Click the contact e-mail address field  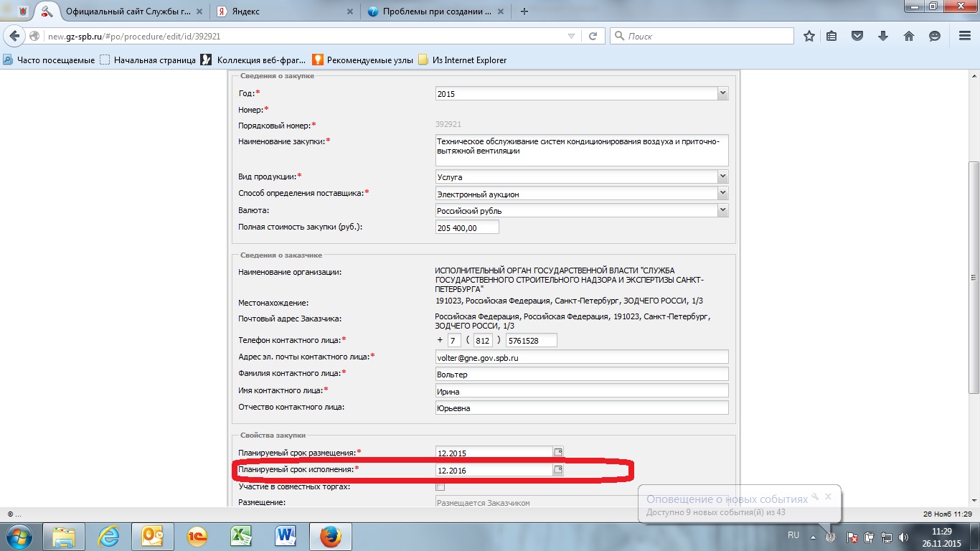pos(582,357)
